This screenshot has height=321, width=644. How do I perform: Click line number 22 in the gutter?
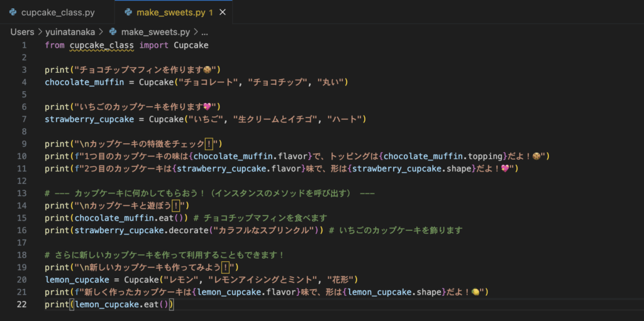[x=22, y=304]
